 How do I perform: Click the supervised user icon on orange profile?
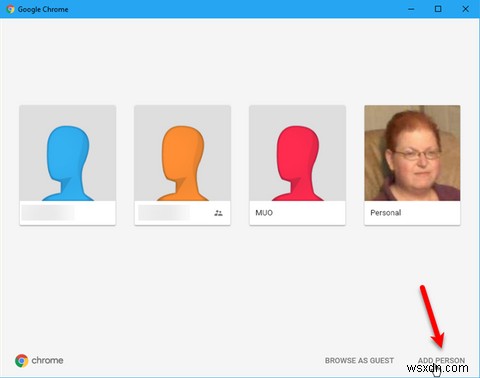tap(218, 213)
